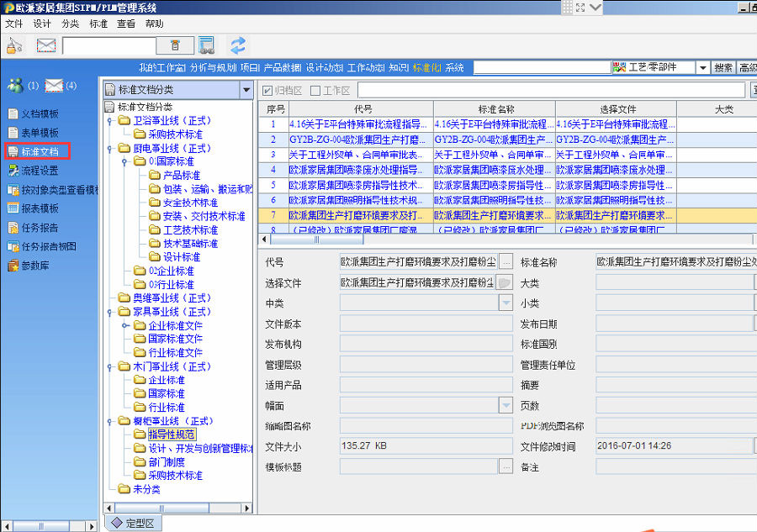
Task: Open the 标准文档分类 dropdown arrow
Action: 246,90
